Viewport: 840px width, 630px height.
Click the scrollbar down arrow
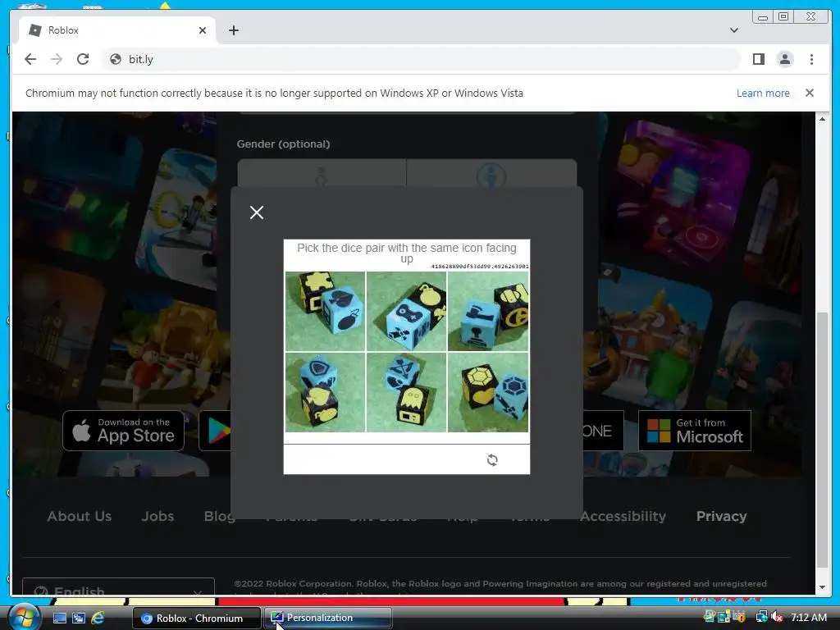tap(822, 587)
